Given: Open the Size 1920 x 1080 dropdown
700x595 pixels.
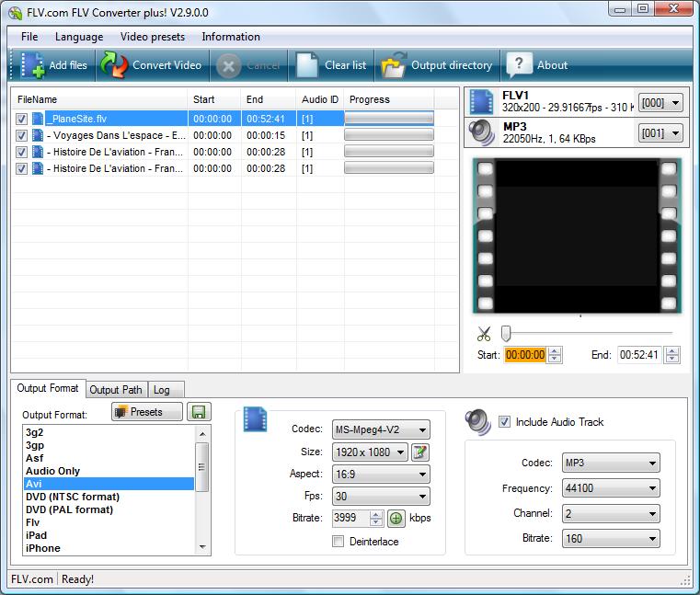Looking at the screenshot, I should click(370, 452).
